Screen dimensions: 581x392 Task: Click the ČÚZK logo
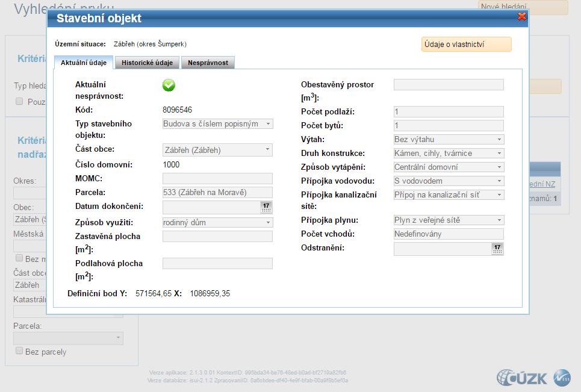pos(522,378)
